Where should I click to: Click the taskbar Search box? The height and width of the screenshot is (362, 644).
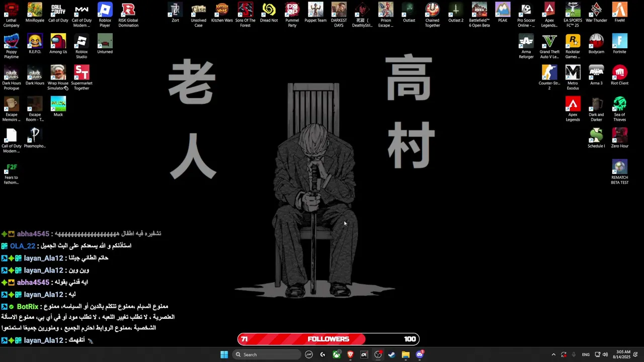[267, 354]
